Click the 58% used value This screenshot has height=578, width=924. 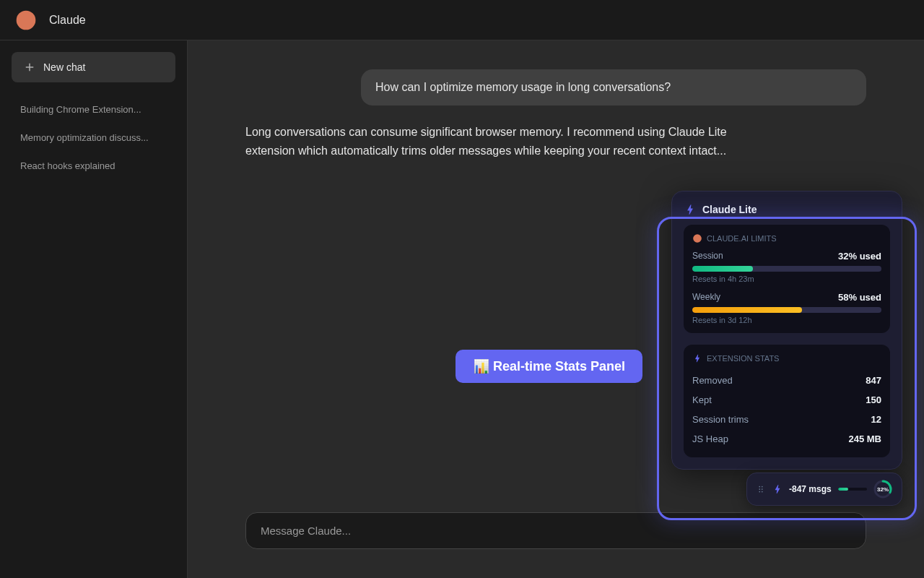coord(860,297)
